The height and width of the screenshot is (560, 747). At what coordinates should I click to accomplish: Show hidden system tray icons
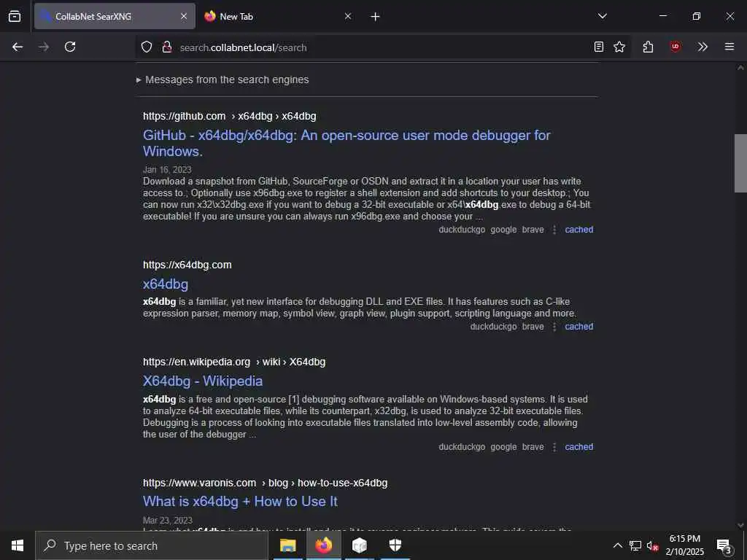(617, 545)
